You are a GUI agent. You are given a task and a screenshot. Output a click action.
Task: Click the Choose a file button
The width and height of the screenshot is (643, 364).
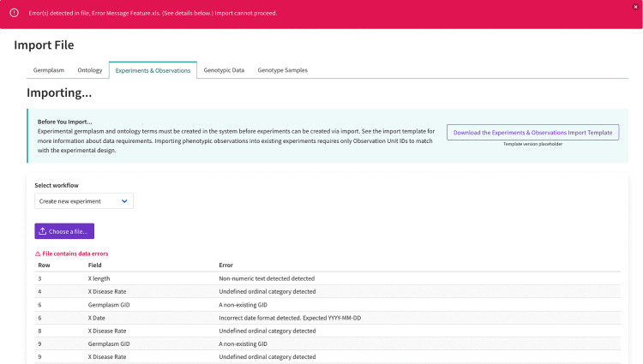pyautogui.click(x=64, y=231)
